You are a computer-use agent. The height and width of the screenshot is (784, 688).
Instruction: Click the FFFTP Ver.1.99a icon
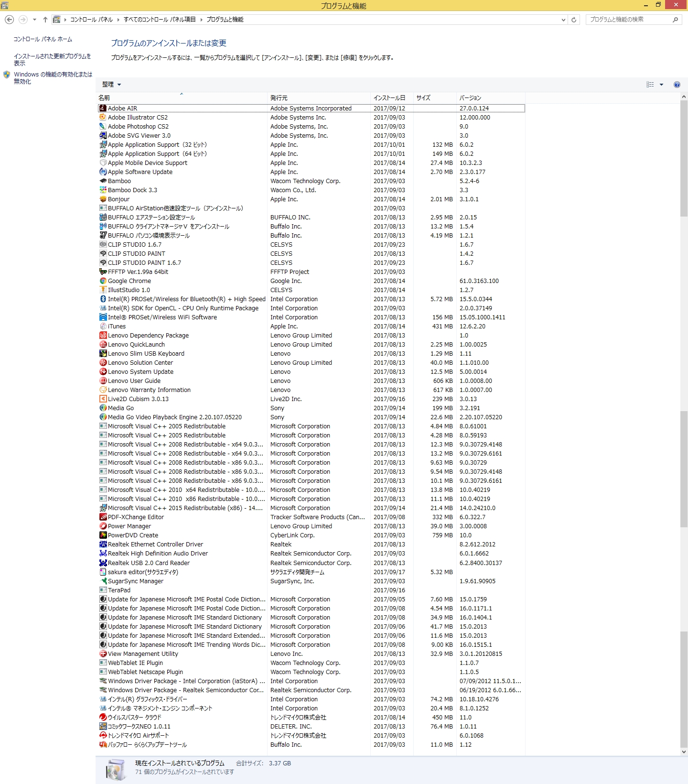click(103, 272)
